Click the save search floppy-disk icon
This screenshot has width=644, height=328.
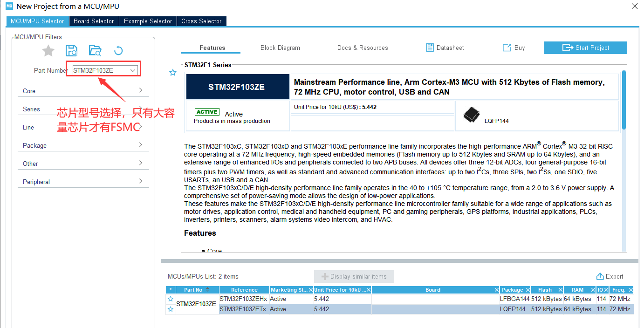(72, 51)
